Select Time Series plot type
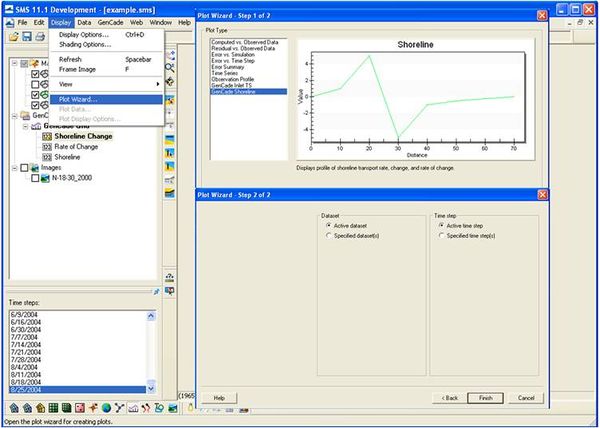The image size is (600, 428). [x=225, y=73]
